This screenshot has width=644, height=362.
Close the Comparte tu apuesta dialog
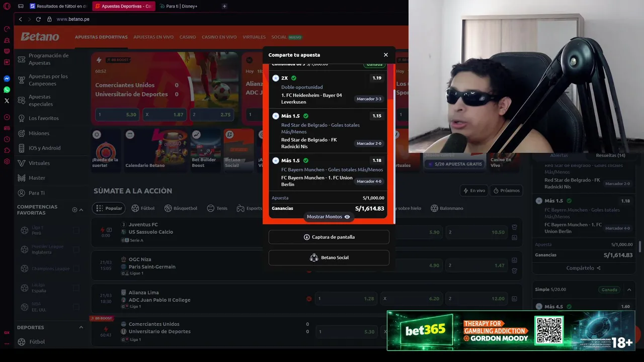click(x=386, y=55)
